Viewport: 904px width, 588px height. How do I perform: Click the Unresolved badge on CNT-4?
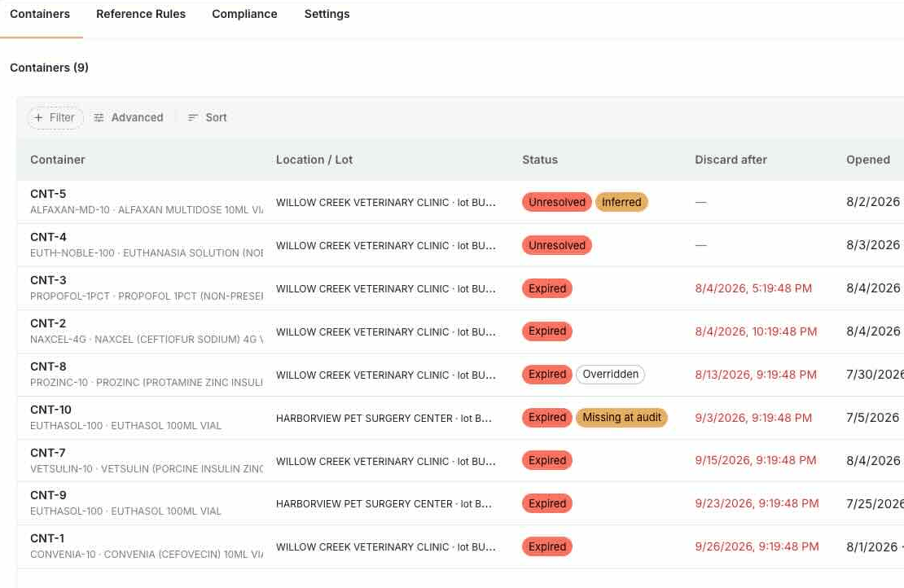557,246
